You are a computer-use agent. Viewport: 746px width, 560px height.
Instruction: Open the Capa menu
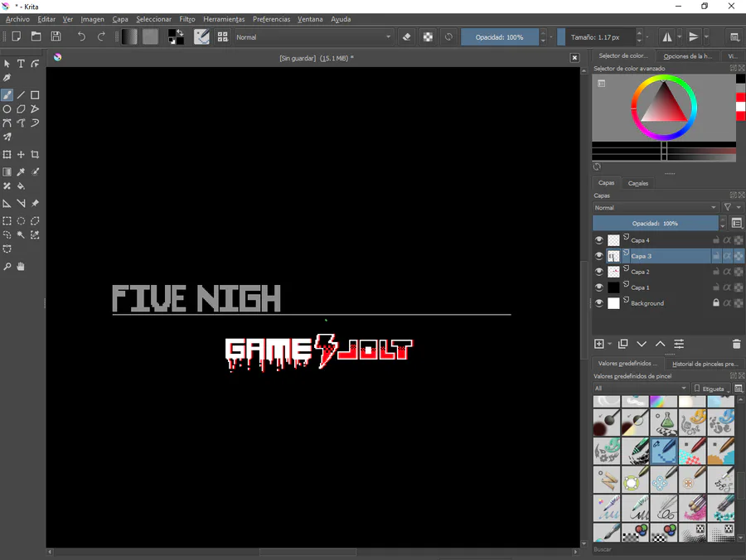click(120, 19)
